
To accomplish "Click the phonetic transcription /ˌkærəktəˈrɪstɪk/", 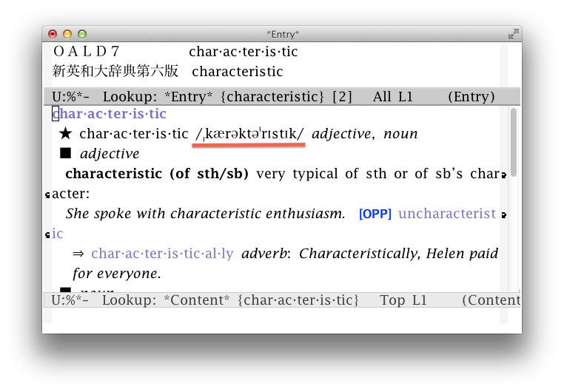I will click(x=249, y=134).
